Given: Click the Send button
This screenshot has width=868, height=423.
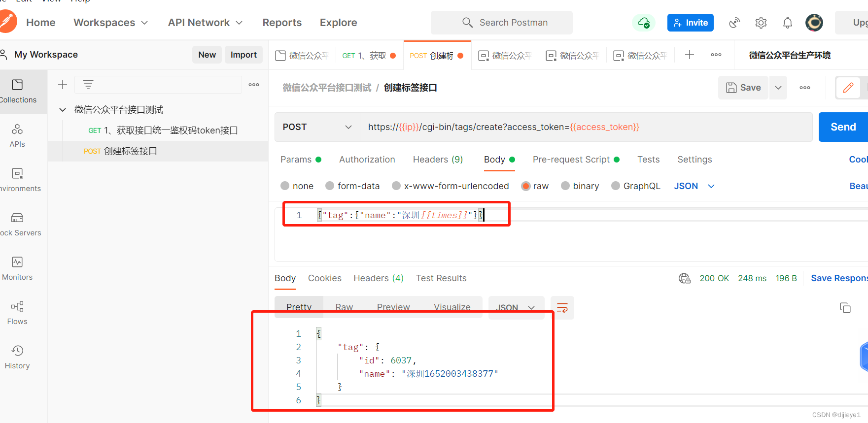Looking at the screenshot, I should coord(843,127).
